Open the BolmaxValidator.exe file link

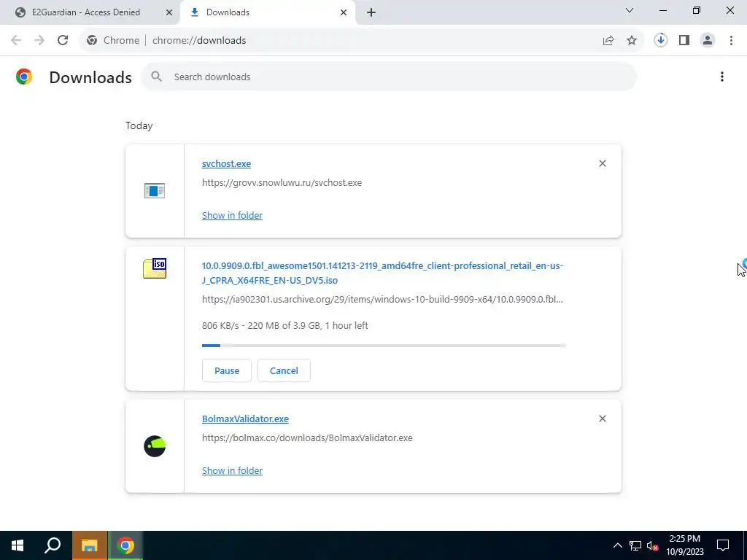click(x=245, y=419)
